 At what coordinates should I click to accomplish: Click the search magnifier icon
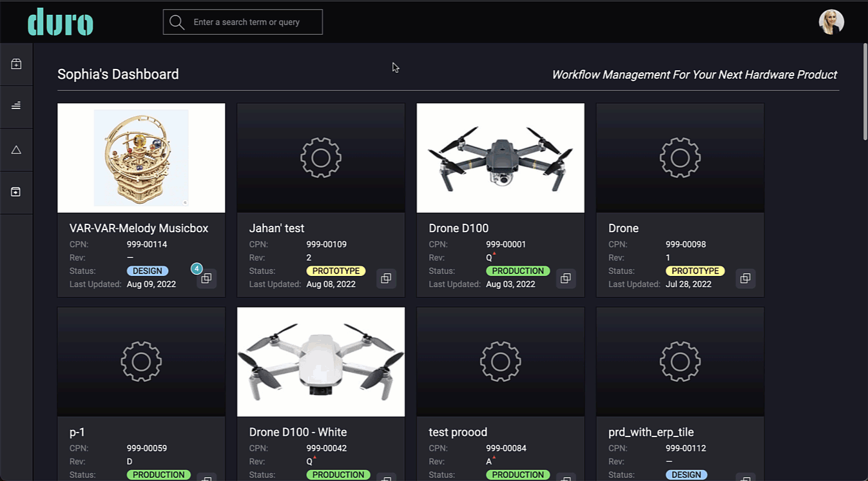(177, 22)
